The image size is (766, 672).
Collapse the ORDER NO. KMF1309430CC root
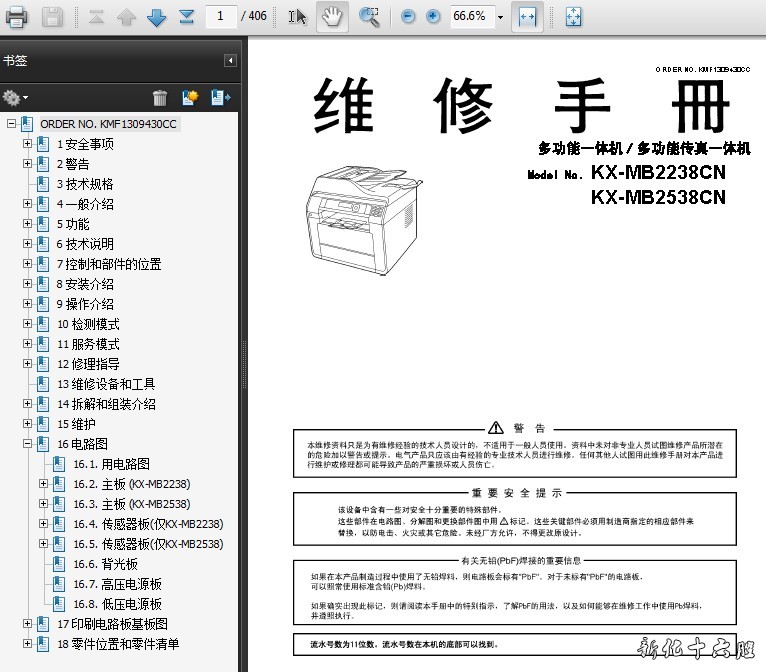[x=12, y=124]
